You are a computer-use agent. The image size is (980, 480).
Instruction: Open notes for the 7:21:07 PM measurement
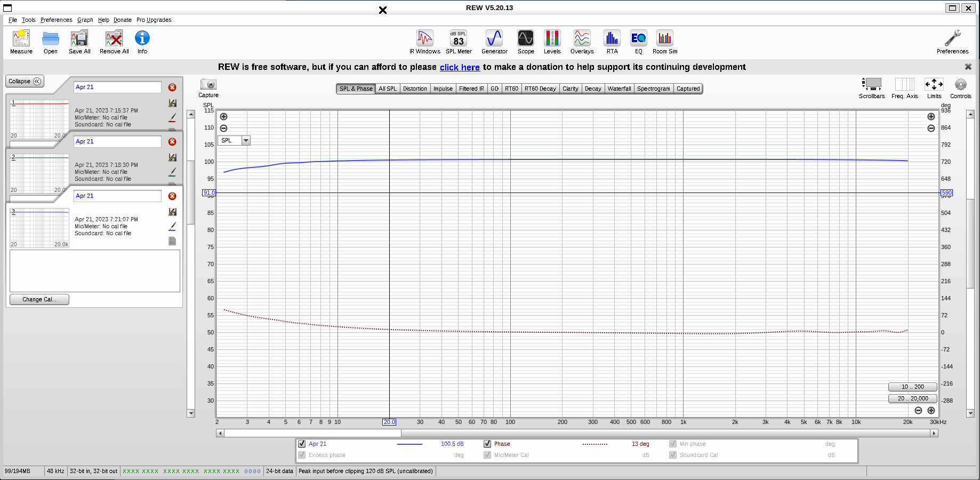tap(172, 241)
